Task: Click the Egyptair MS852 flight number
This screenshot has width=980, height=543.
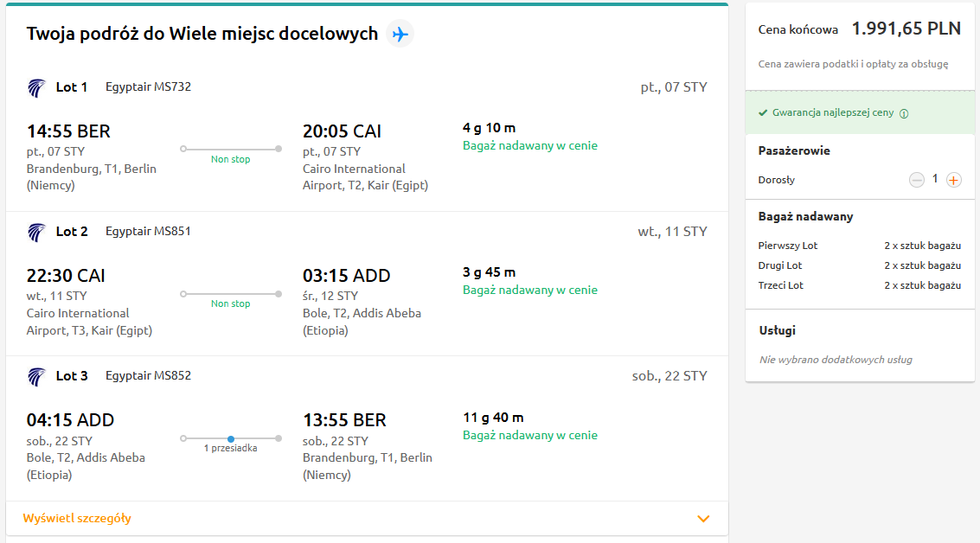Action: pos(148,375)
